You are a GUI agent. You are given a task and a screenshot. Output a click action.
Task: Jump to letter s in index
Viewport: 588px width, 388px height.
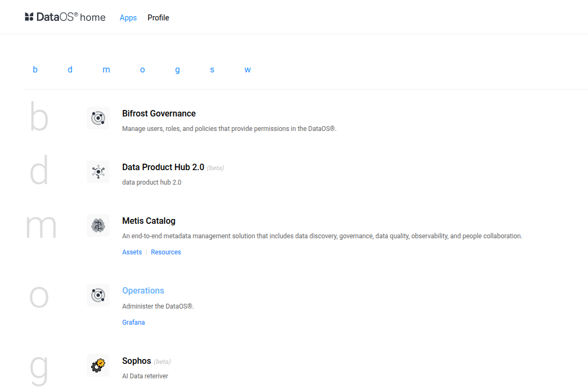pyautogui.click(x=212, y=70)
